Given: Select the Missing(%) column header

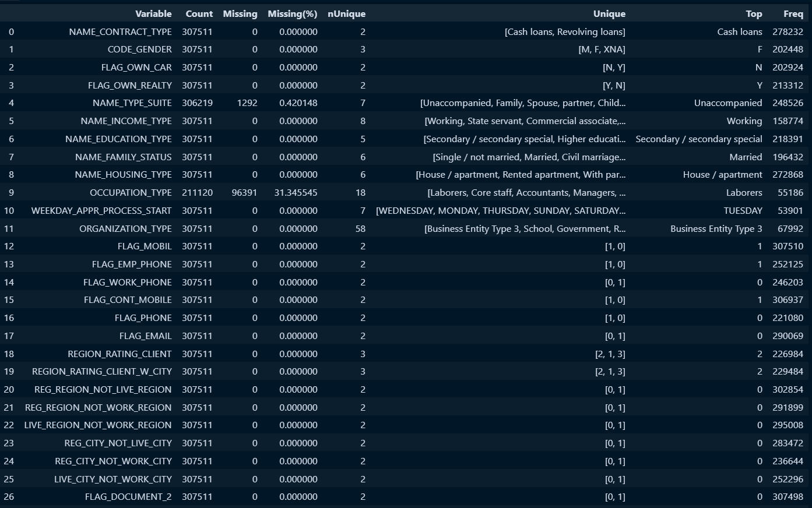Looking at the screenshot, I should (x=292, y=14).
